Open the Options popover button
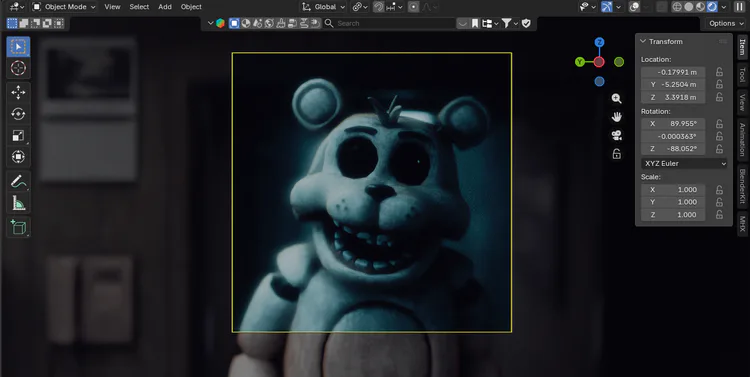The image size is (750, 377). click(725, 23)
